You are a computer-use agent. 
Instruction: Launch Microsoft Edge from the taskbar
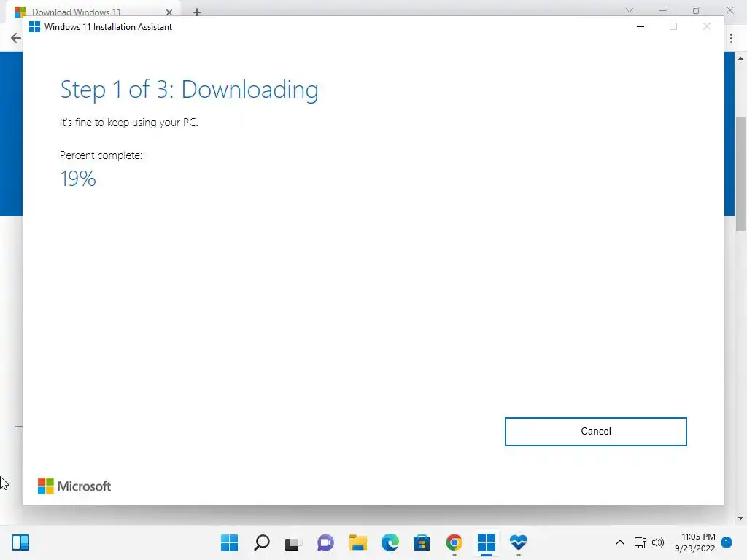[390, 542]
